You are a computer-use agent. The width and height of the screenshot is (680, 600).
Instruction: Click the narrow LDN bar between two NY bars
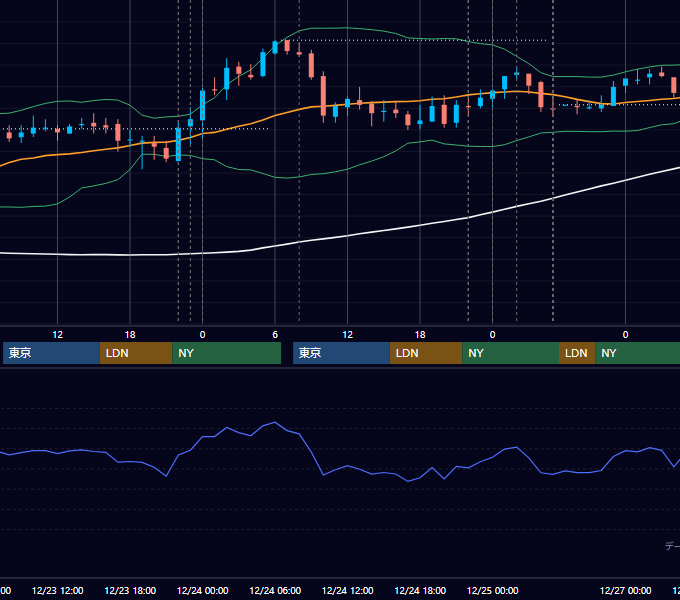[577, 353]
